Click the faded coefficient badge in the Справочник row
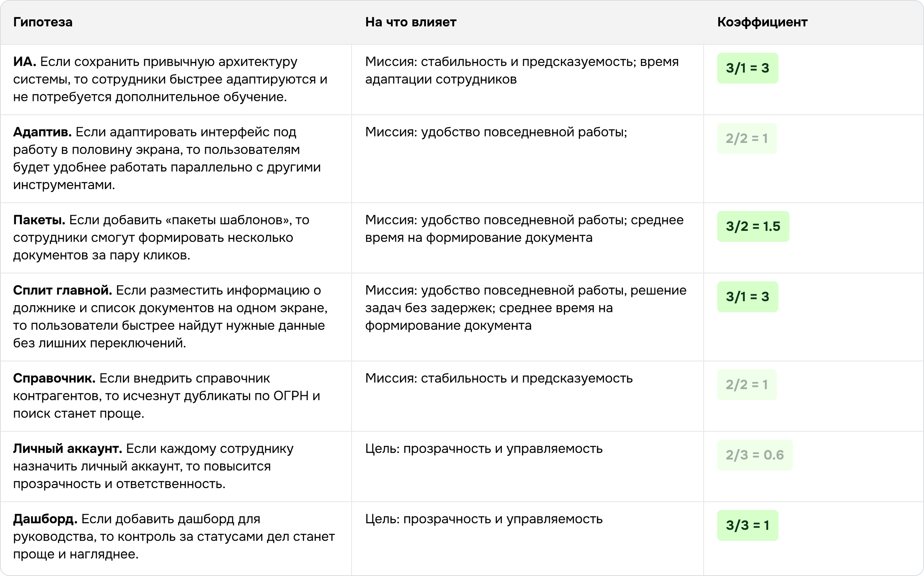Image resolution: width=924 pixels, height=576 pixels. click(746, 385)
